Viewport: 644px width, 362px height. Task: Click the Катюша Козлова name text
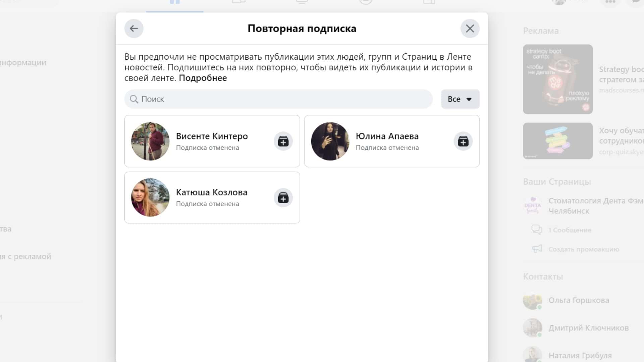click(x=211, y=192)
